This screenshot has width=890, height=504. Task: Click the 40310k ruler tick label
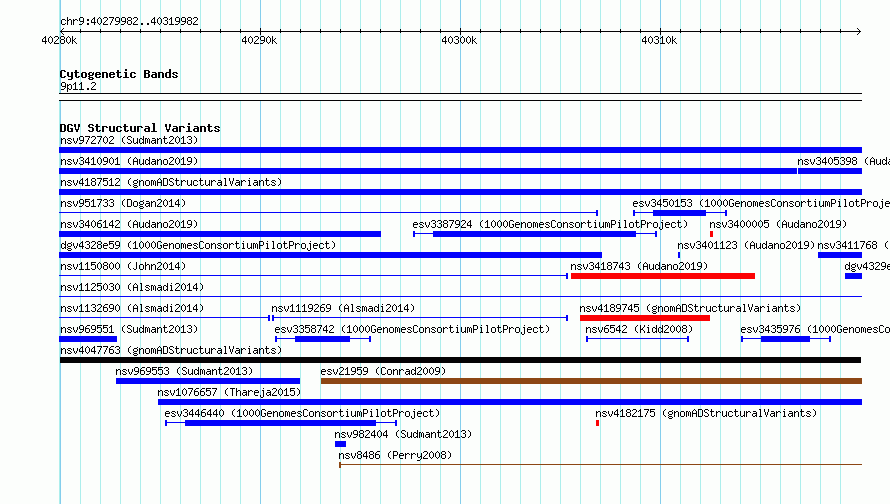pos(659,40)
